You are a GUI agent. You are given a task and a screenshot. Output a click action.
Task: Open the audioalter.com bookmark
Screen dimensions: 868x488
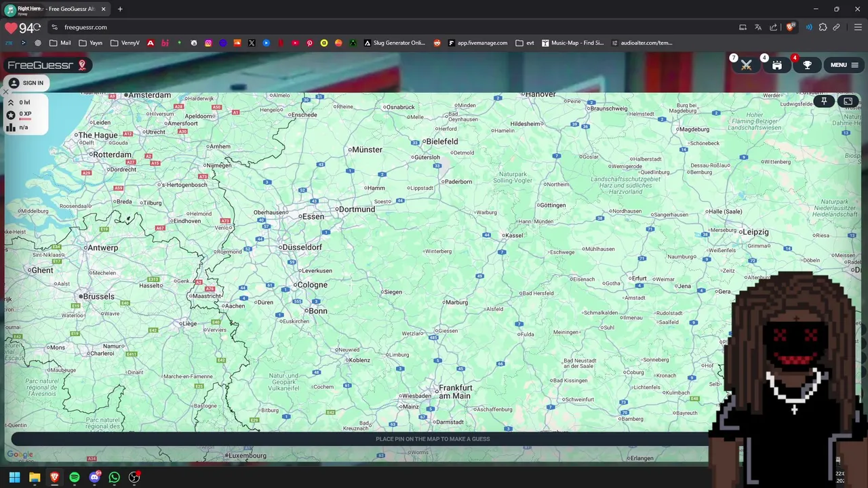(x=642, y=43)
